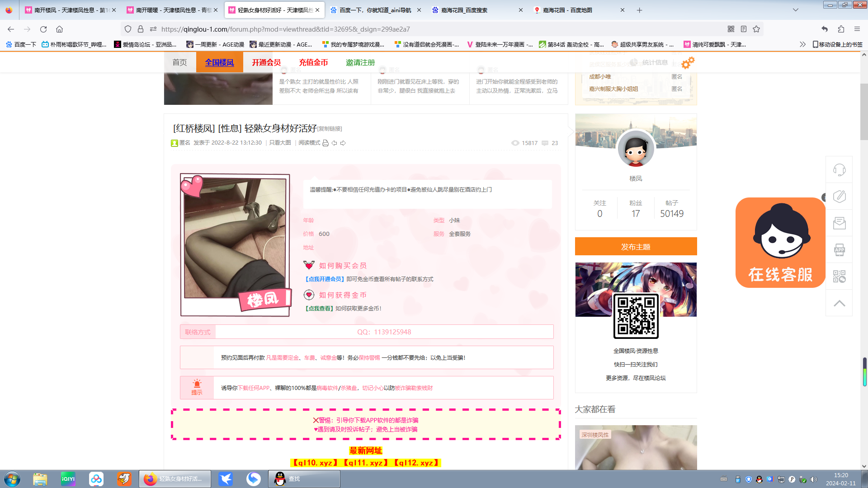Expand the list all tabs dropdown arrow
Image resolution: width=868 pixels, height=488 pixels.
pyautogui.click(x=795, y=10)
